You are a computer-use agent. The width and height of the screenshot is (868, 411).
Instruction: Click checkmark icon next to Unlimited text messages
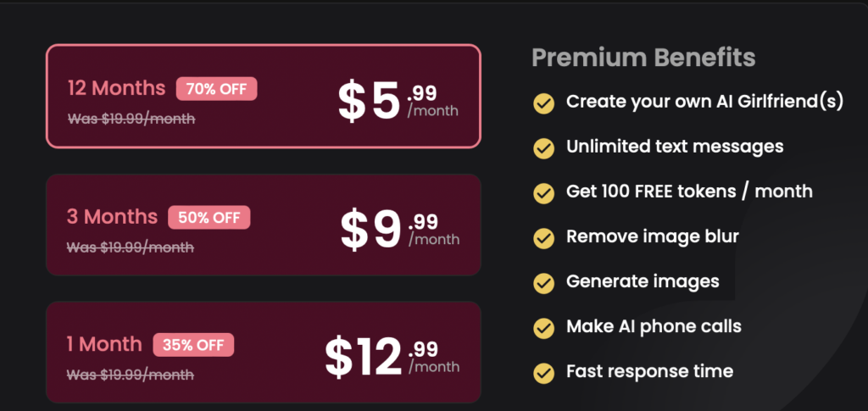pyautogui.click(x=543, y=148)
